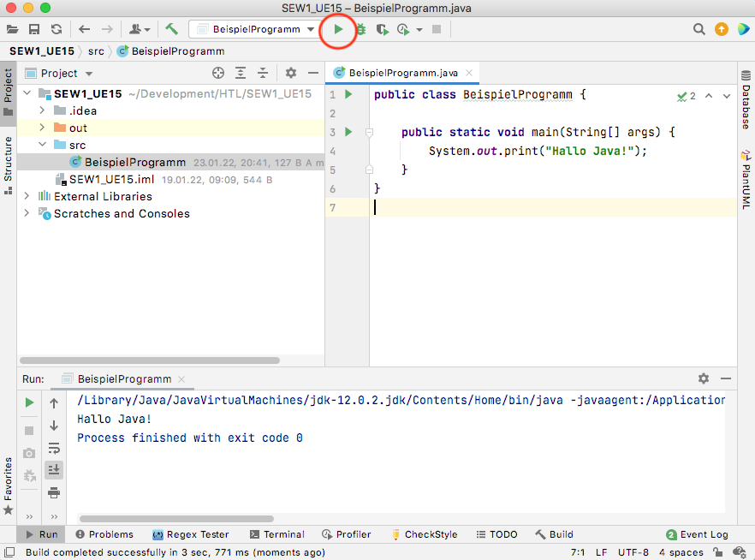Select SEW1_UE15.iml file in tree
Viewport: 755px width, 560px height.
[x=171, y=180]
